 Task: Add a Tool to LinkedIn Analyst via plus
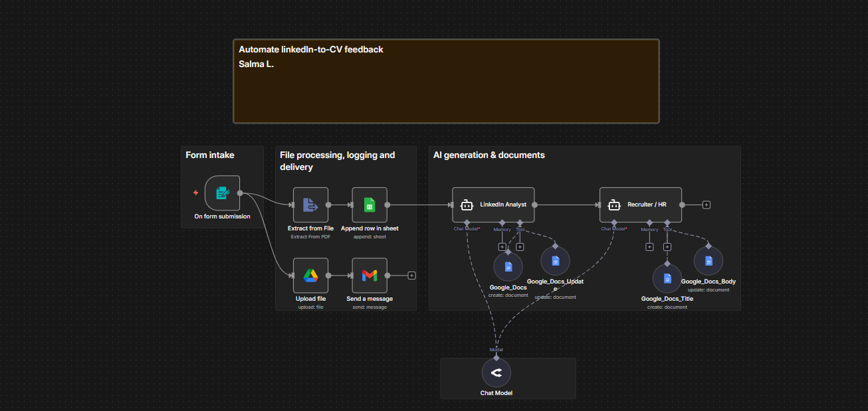[520, 247]
